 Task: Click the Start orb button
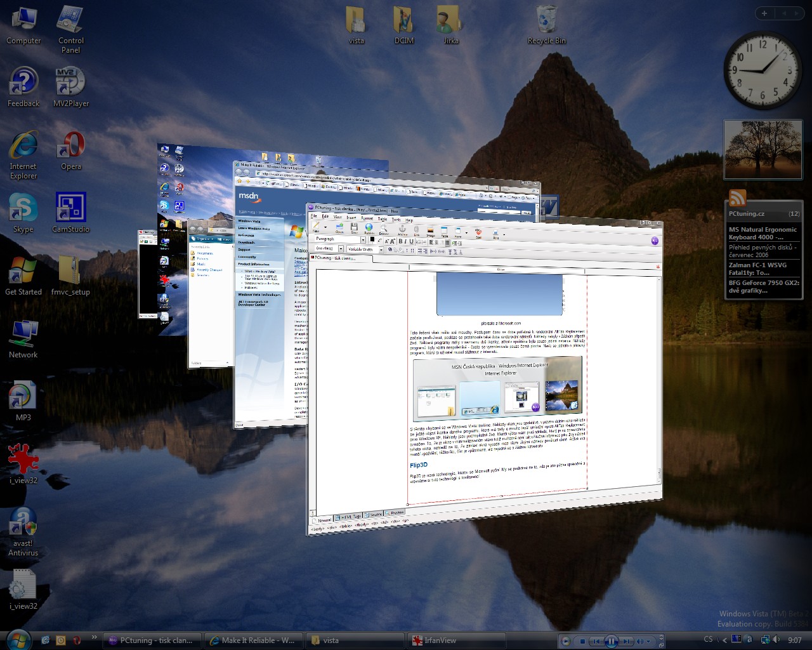click(x=18, y=640)
